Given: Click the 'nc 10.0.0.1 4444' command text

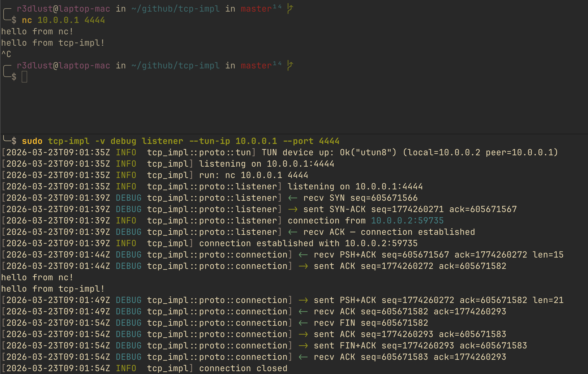Looking at the screenshot, I should pyautogui.click(x=63, y=20).
